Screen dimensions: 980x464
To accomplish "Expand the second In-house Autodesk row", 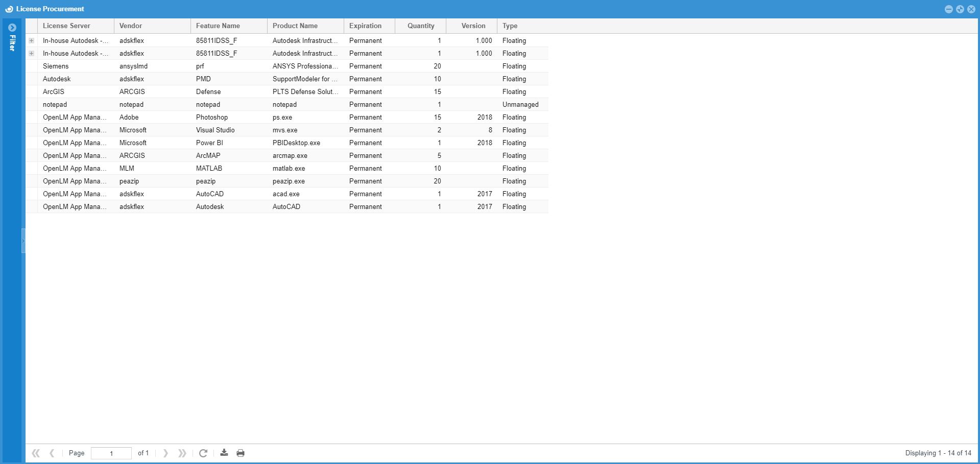I will [x=32, y=53].
